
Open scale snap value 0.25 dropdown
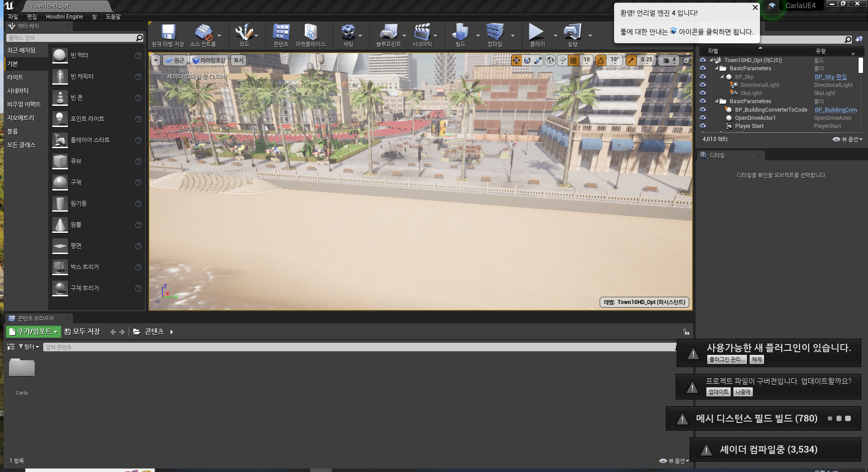click(646, 60)
